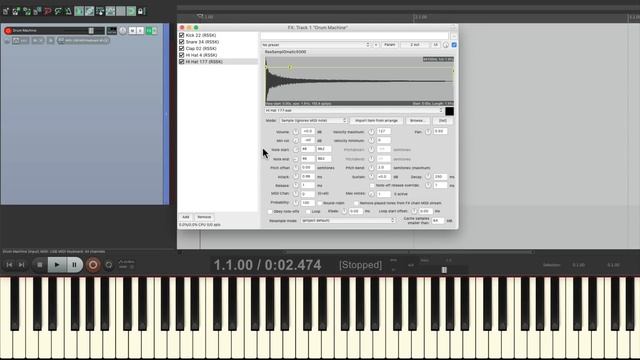Uncheck Hi Hat 177 (RS5K) in FX list

tap(182, 62)
